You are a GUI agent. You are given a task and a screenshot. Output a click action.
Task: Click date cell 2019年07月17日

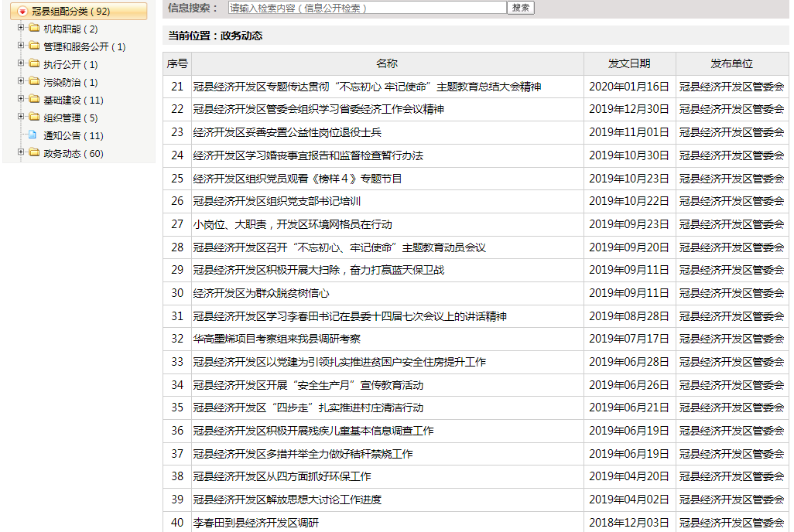629,339
